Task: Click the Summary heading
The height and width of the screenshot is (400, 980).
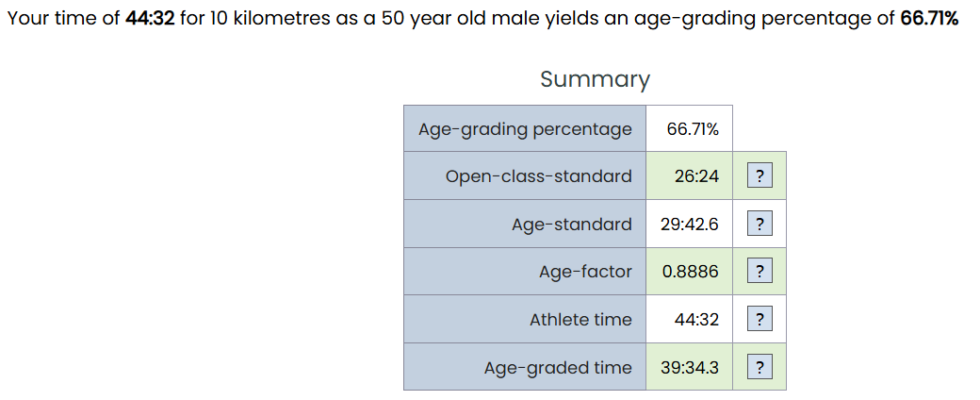Action: (595, 79)
